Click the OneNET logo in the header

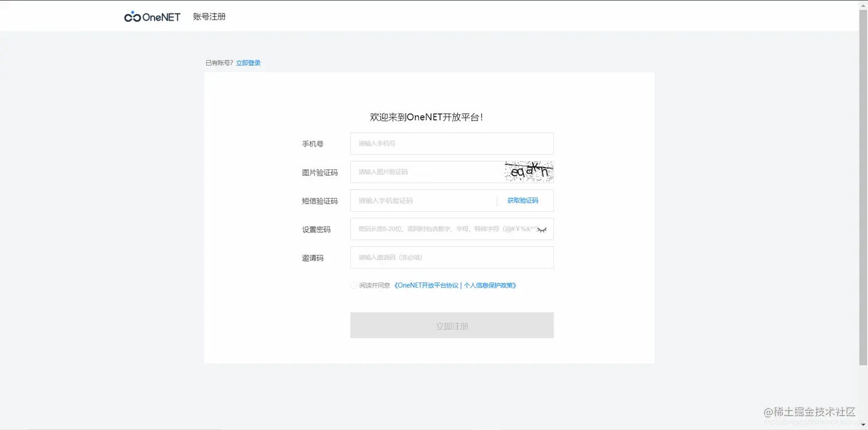[151, 16]
